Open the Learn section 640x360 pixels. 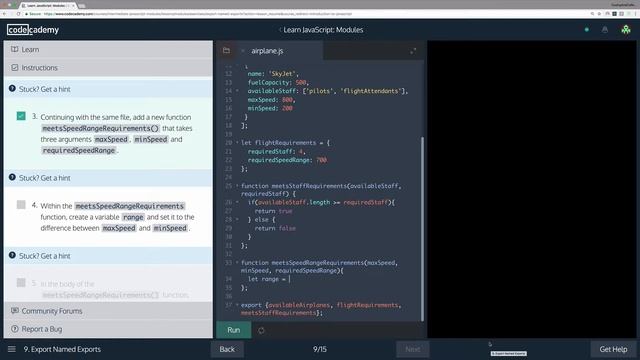tap(108, 49)
